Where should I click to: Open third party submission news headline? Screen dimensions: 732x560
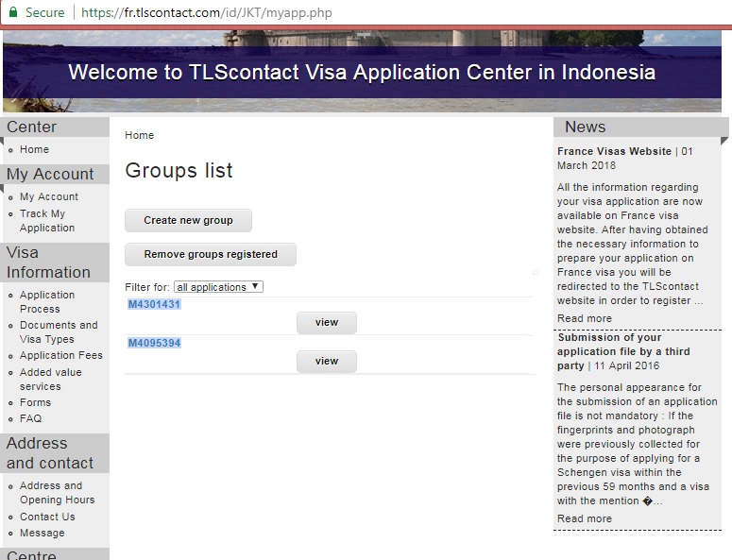point(623,351)
